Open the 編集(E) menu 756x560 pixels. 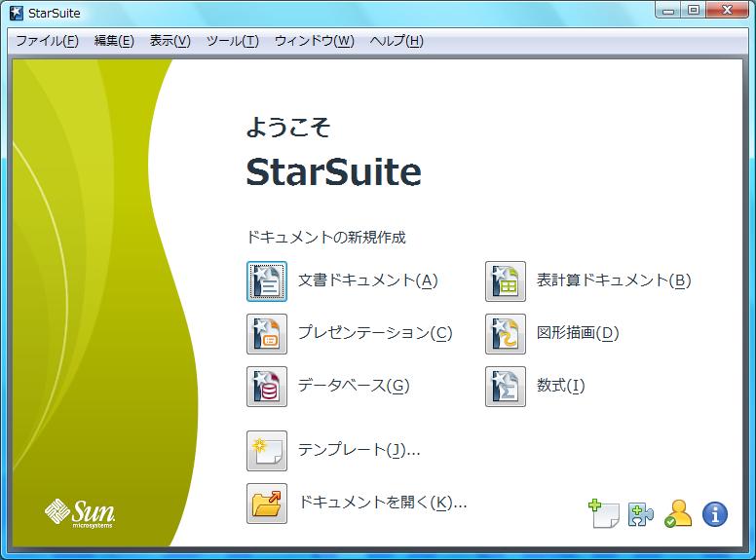(x=114, y=41)
